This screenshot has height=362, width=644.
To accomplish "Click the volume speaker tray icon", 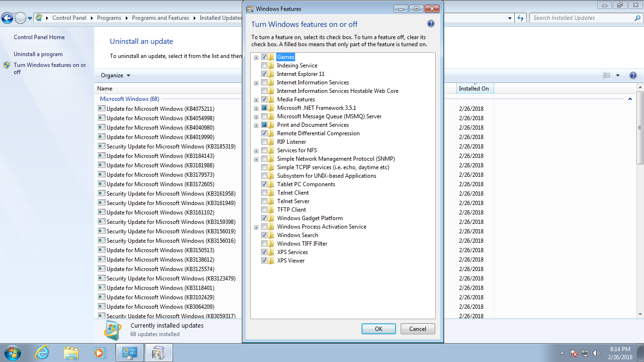I will coord(596,353).
